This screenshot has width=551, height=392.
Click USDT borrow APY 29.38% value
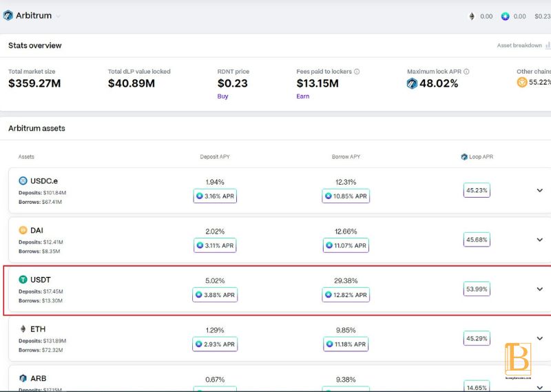346,281
